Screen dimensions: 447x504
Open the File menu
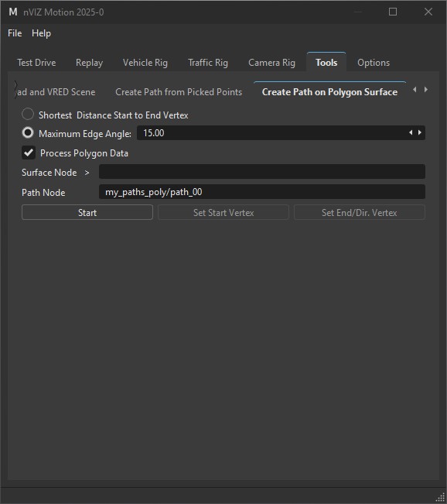15,33
